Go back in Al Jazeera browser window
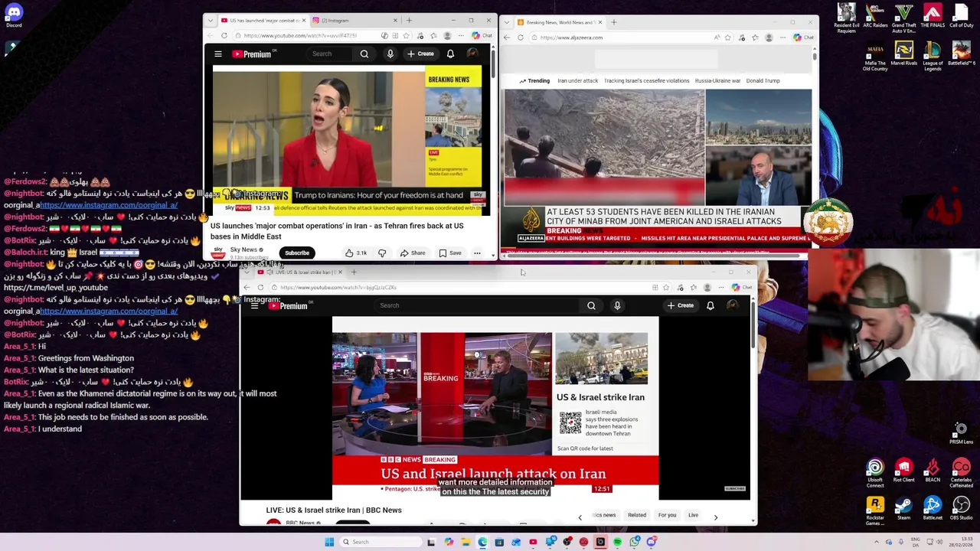Image resolution: width=980 pixels, height=551 pixels. pos(507,37)
